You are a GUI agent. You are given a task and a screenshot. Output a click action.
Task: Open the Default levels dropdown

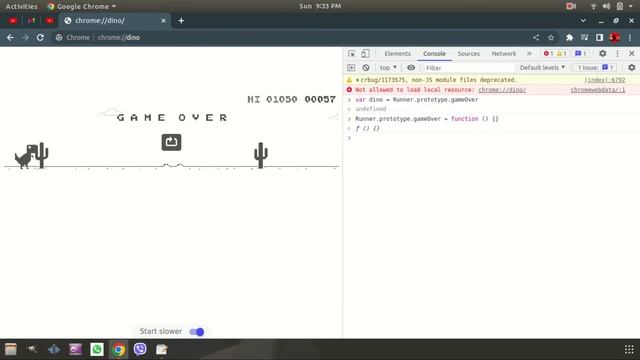(x=542, y=68)
